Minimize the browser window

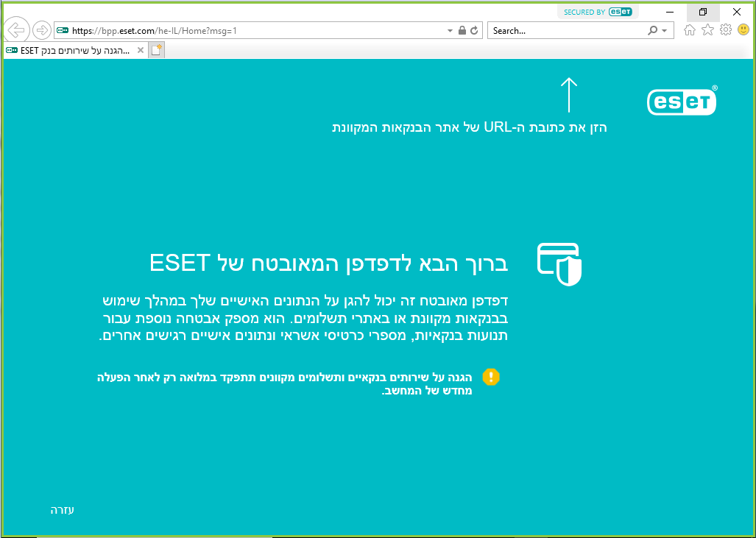(670, 12)
